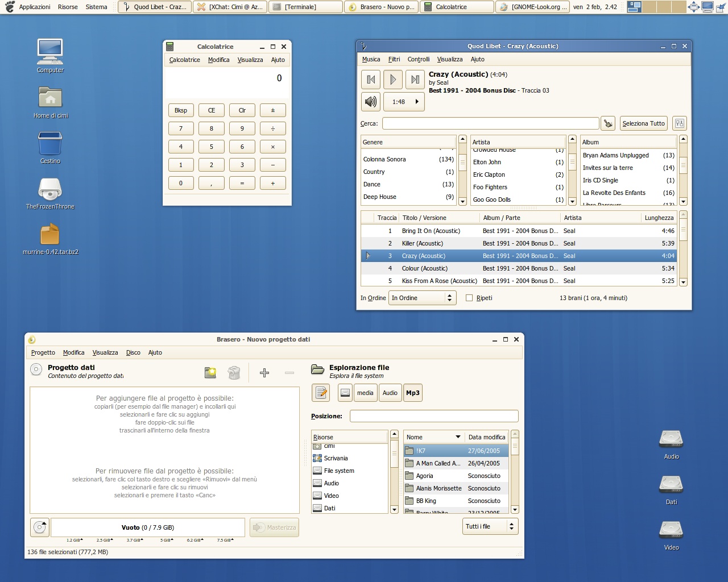The height and width of the screenshot is (582, 728).
Task: Open Nome column sort dropdown arrow
Action: pyautogui.click(x=458, y=437)
